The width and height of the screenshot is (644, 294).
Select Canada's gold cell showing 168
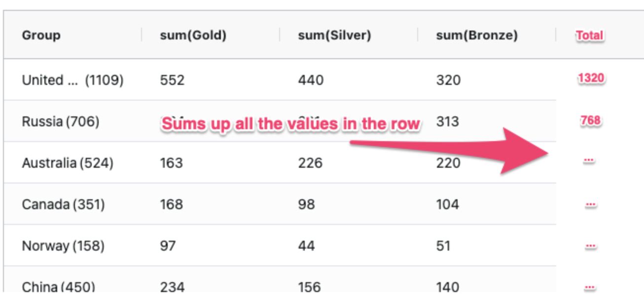171,204
